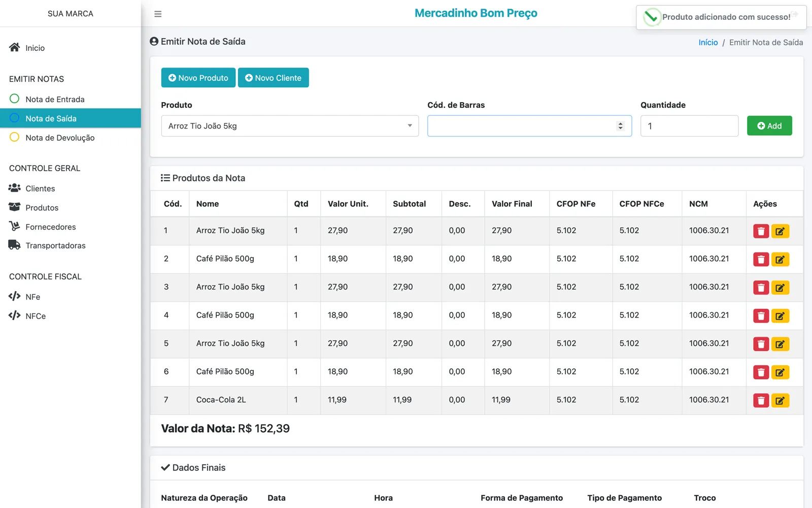This screenshot has width=812, height=508.
Task: Click the Cód. de Barras stepper arrows
Action: pyautogui.click(x=620, y=126)
